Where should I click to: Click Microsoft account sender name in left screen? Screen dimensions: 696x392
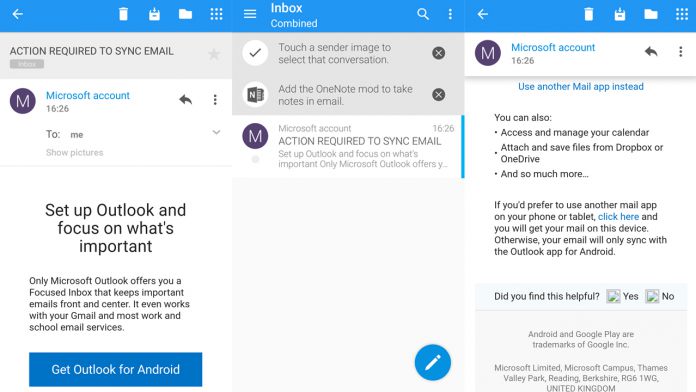(x=88, y=95)
